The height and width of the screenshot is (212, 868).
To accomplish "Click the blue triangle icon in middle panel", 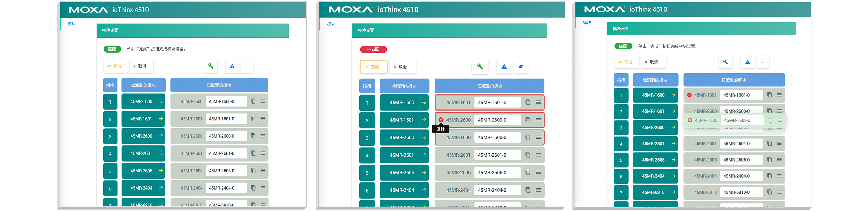I will [x=504, y=67].
